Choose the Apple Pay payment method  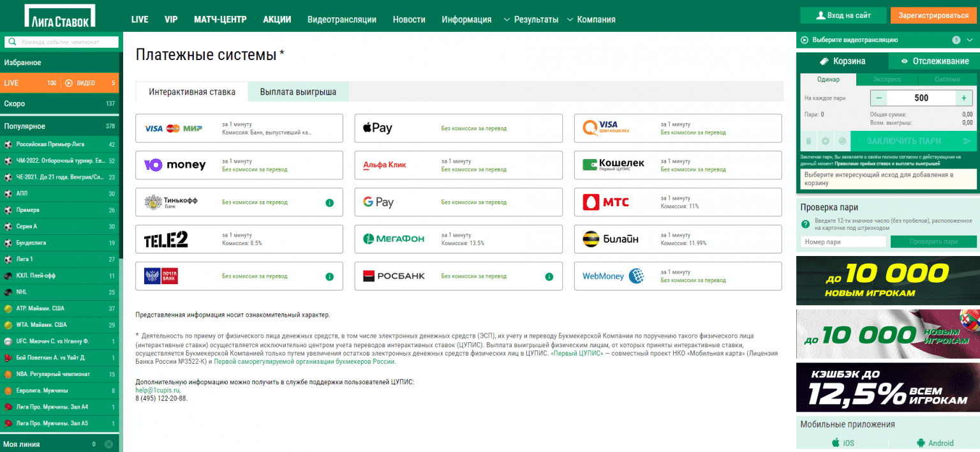(x=459, y=128)
